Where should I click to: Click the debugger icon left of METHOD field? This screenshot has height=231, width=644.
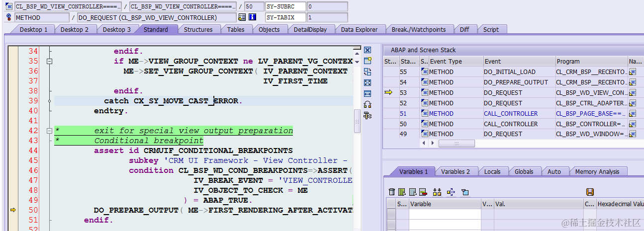point(9,17)
